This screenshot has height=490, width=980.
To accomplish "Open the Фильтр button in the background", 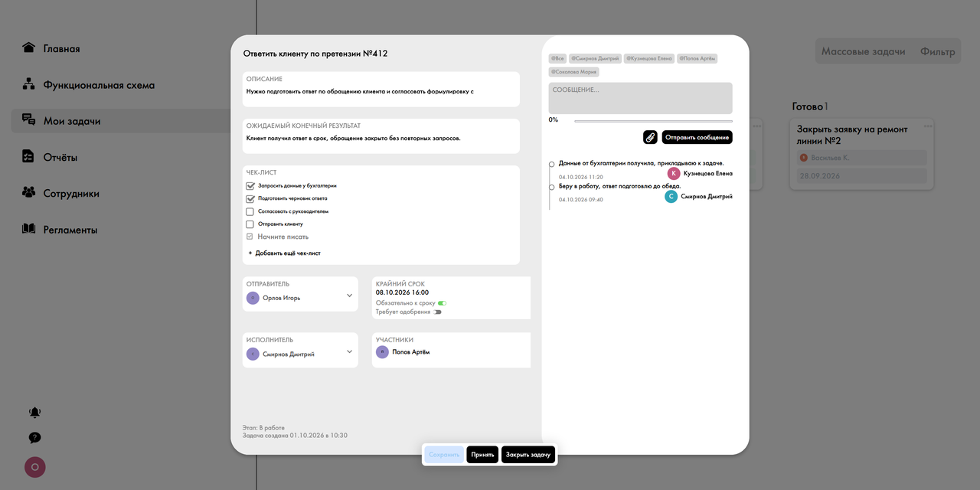I will click(x=938, y=52).
